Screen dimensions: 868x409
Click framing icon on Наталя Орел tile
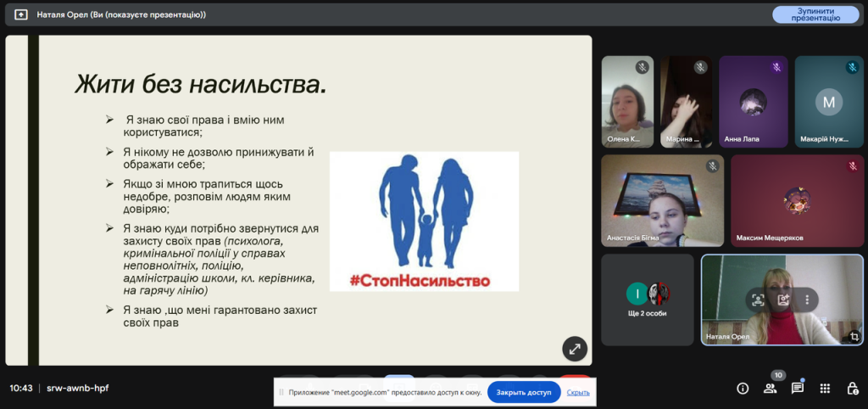[758, 300]
